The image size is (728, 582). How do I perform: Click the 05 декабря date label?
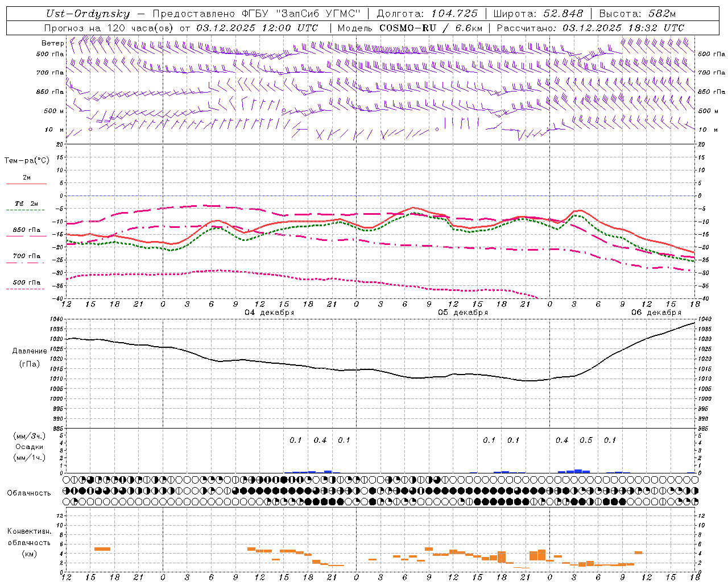[463, 313]
